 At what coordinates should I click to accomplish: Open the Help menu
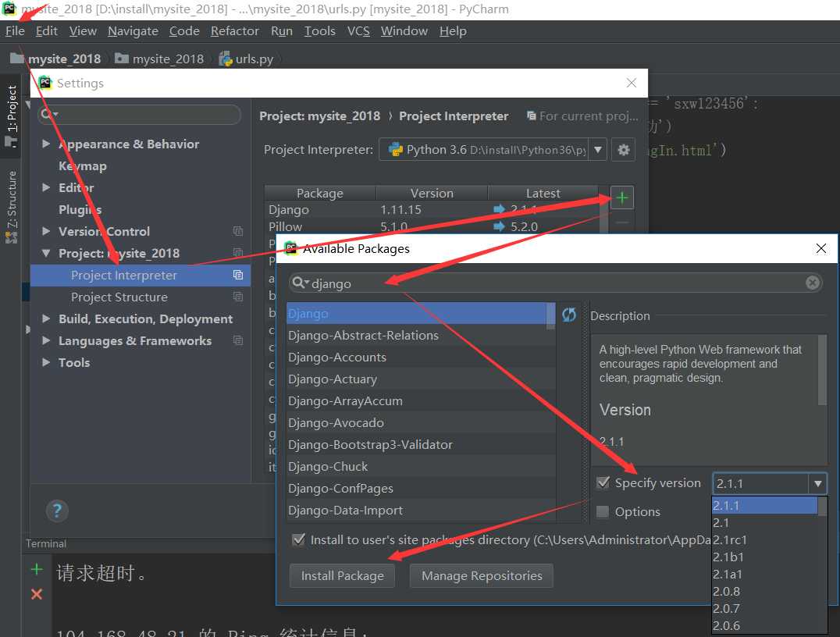[453, 31]
